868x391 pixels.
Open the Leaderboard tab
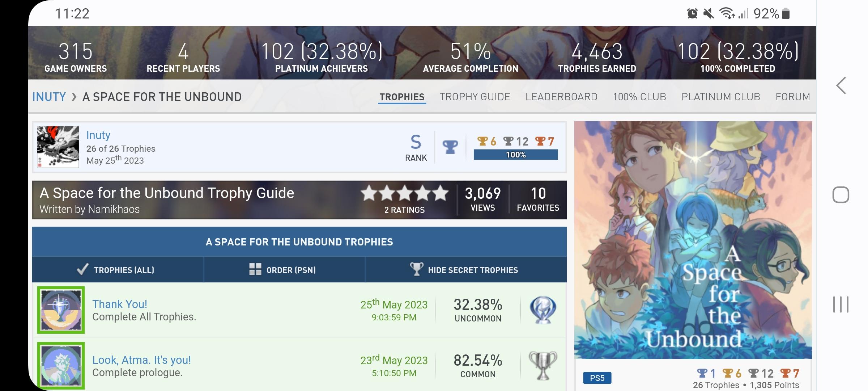pyautogui.click(x=561, y=97)
